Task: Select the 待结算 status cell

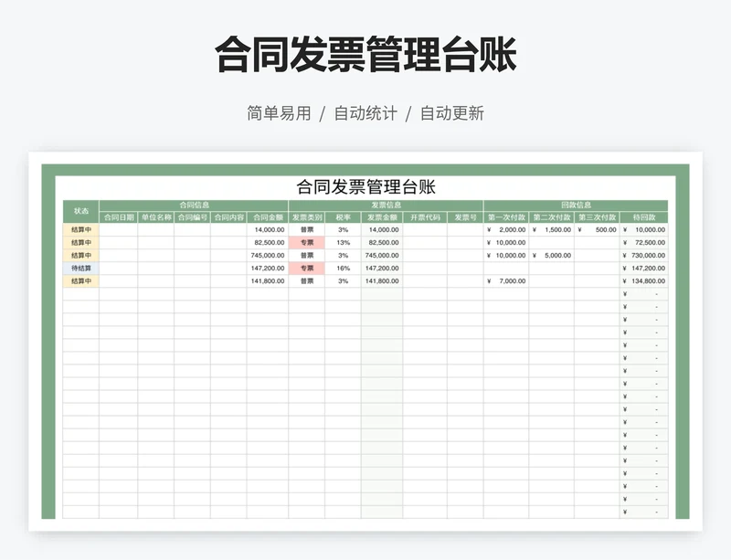Action: coord(81,268)
